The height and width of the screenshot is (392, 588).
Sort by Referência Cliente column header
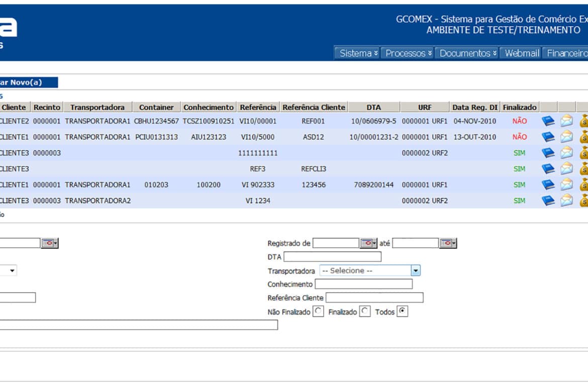click(314, 107)
